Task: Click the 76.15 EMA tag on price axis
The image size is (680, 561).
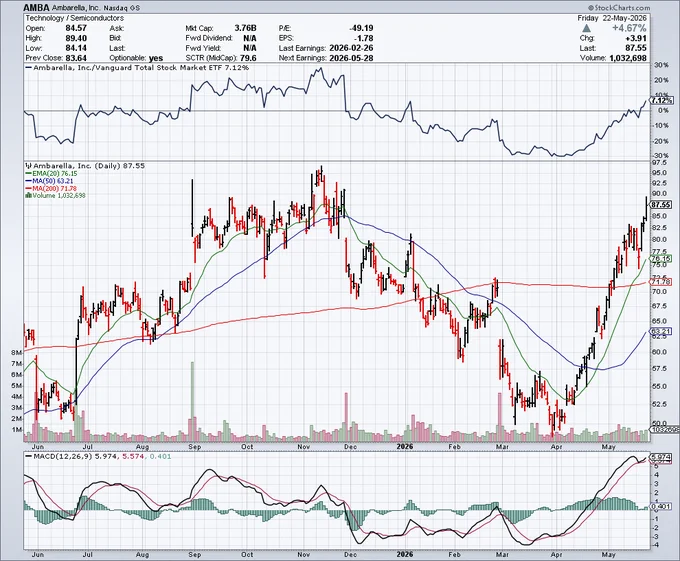Action: coord(661,259)
